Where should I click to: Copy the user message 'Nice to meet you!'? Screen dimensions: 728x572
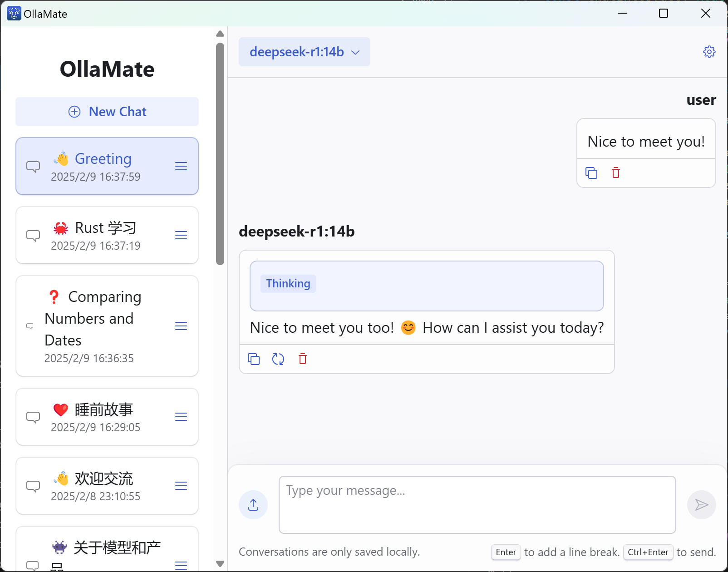[591, 173]
